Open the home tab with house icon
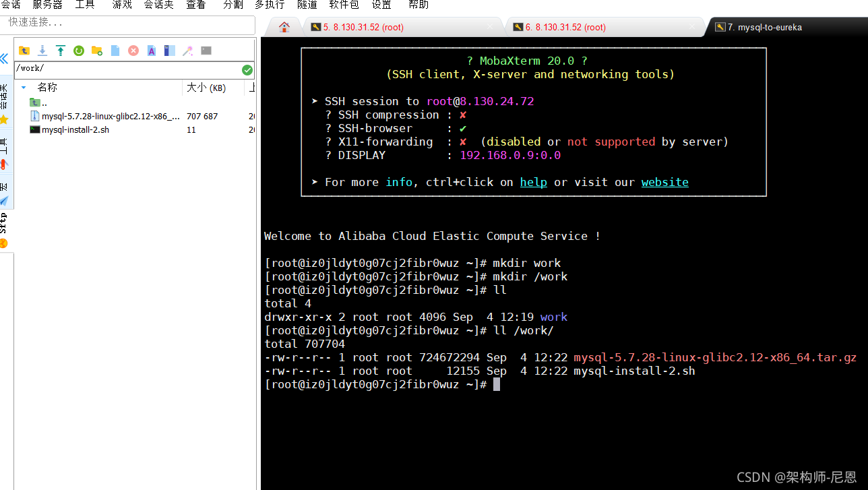This screenshot has height=490, width=868. click(284, 27)
